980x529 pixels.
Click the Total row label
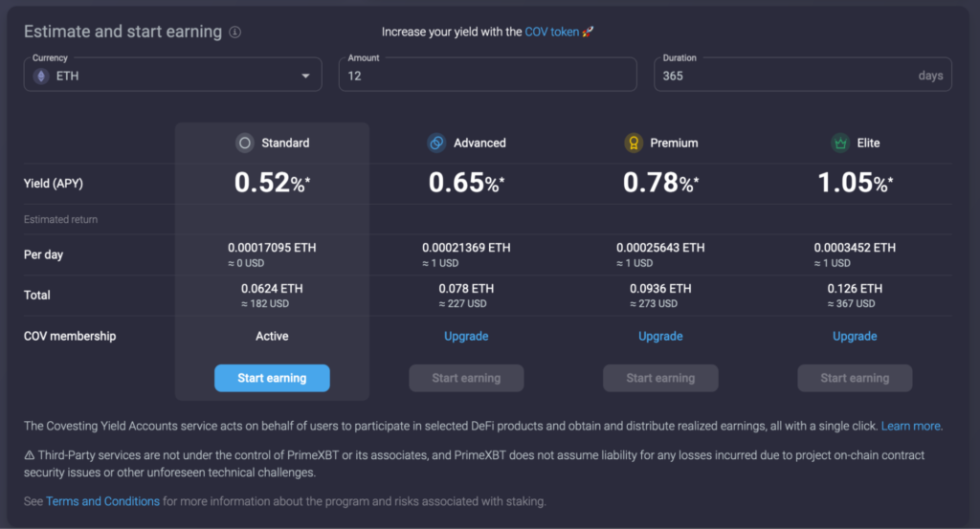[x=37, y=296]
